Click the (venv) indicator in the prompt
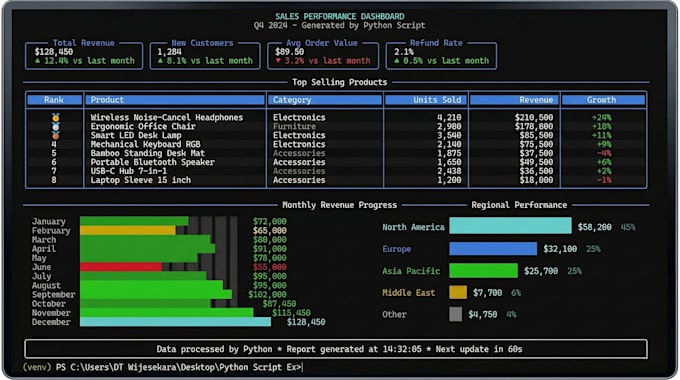 [x=37, y=367]
